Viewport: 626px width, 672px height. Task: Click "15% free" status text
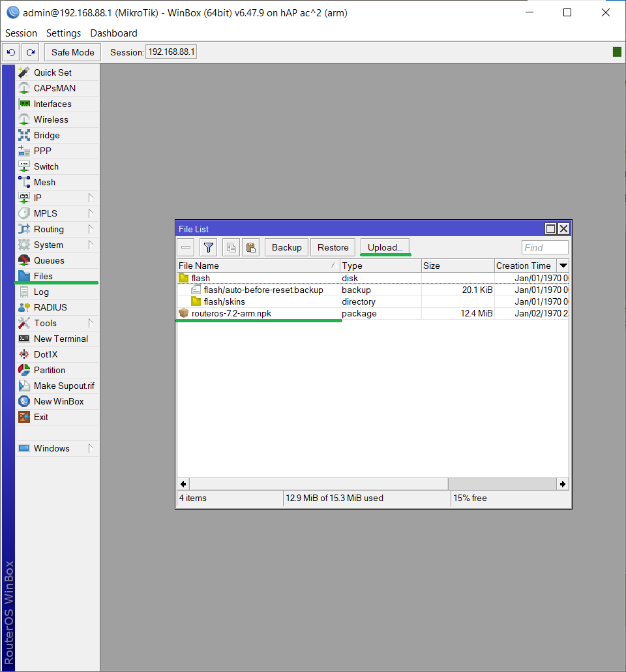[470, 498]
